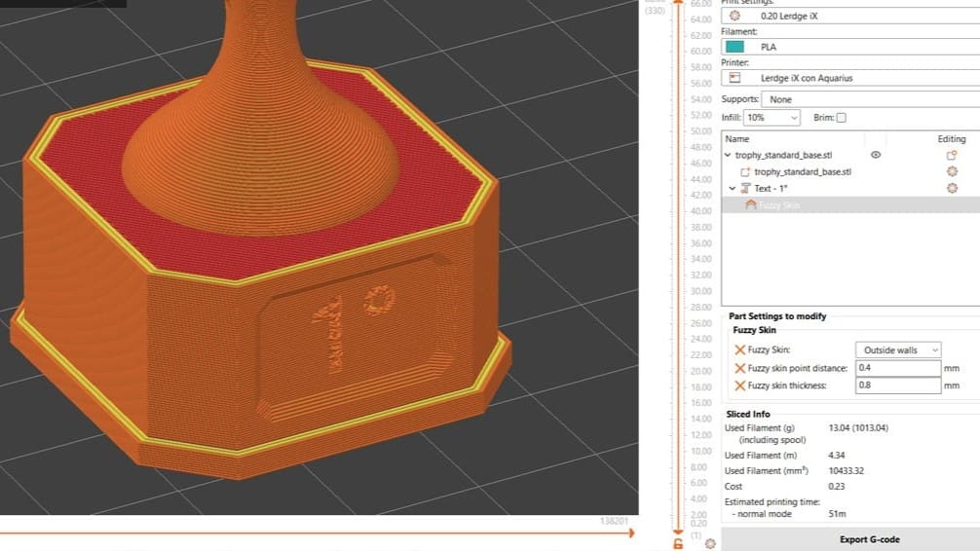Click the layer slider lock icon
The height and width of the screenshot is (551, 980).
click(x=677, y=542)
